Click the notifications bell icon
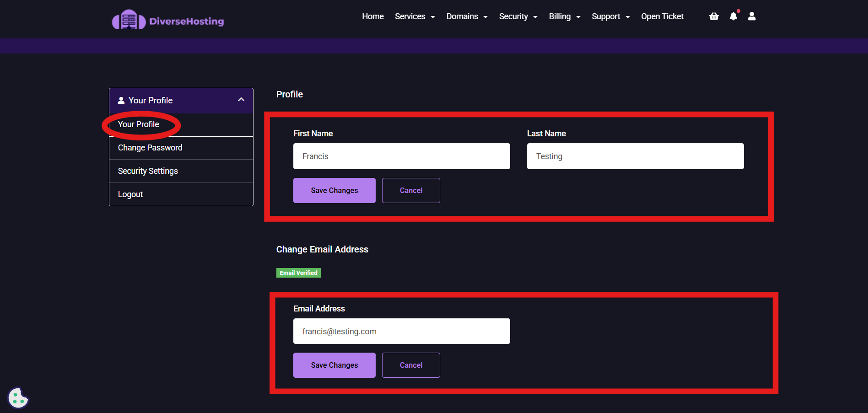Screen dimensions: 868x413 [x=733, y=16]
